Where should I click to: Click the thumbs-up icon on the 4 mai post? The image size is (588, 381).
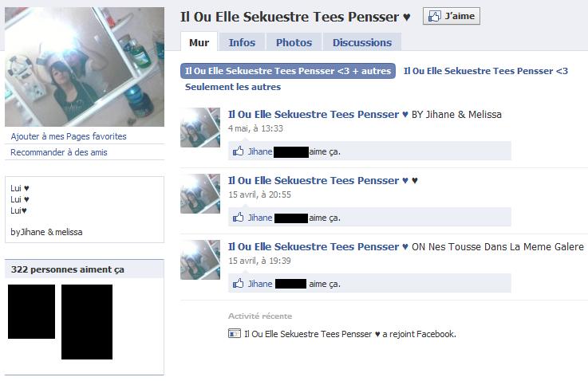click(x=238, y=151)
